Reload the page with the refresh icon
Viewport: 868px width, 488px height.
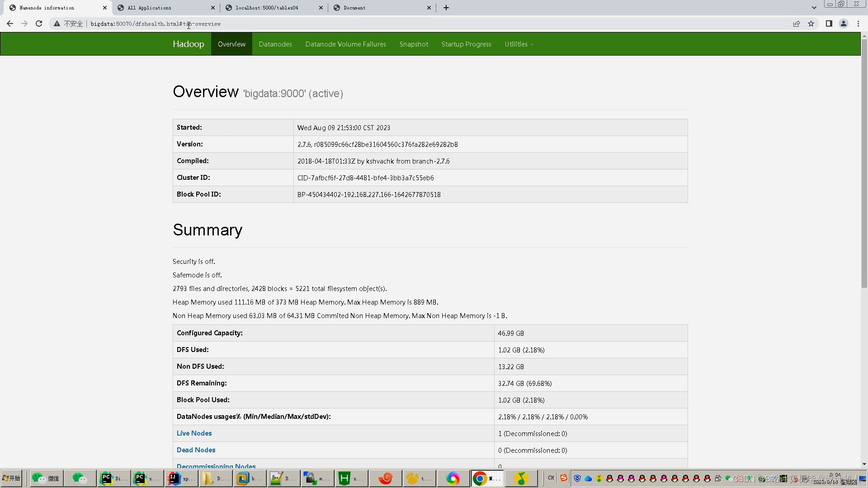[x=39, y=23]
